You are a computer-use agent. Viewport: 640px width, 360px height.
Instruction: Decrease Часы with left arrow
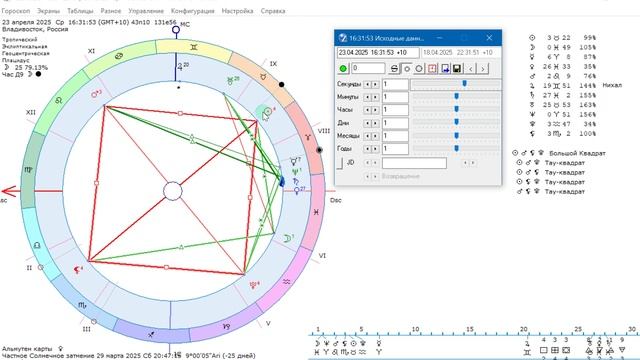(x=367, y=110)
